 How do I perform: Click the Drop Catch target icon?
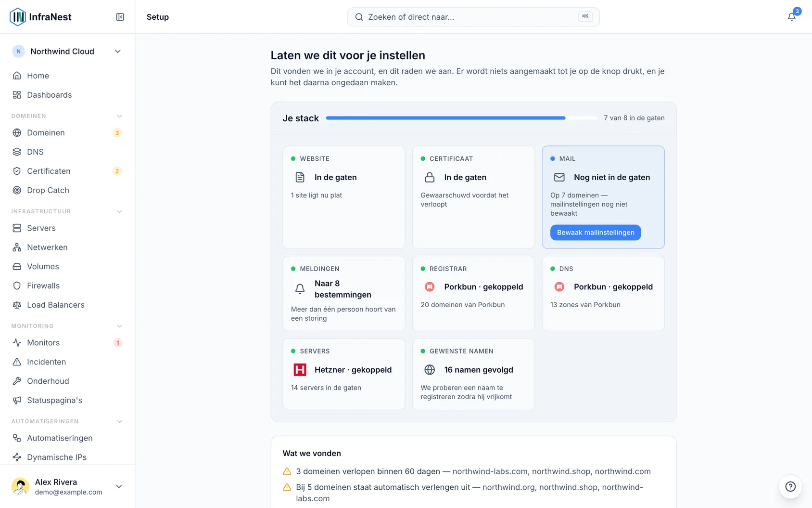coord(17,190)
